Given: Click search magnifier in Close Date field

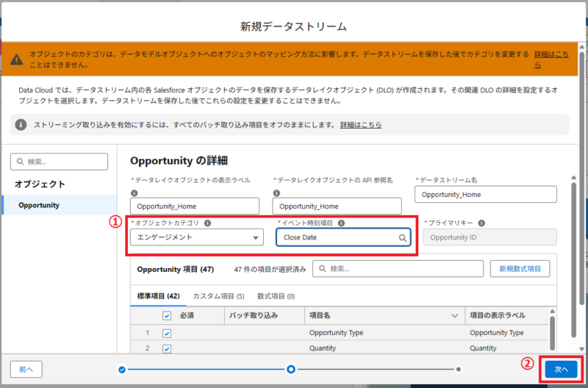Looking at the screenshot, I should [x=403, y=238].
